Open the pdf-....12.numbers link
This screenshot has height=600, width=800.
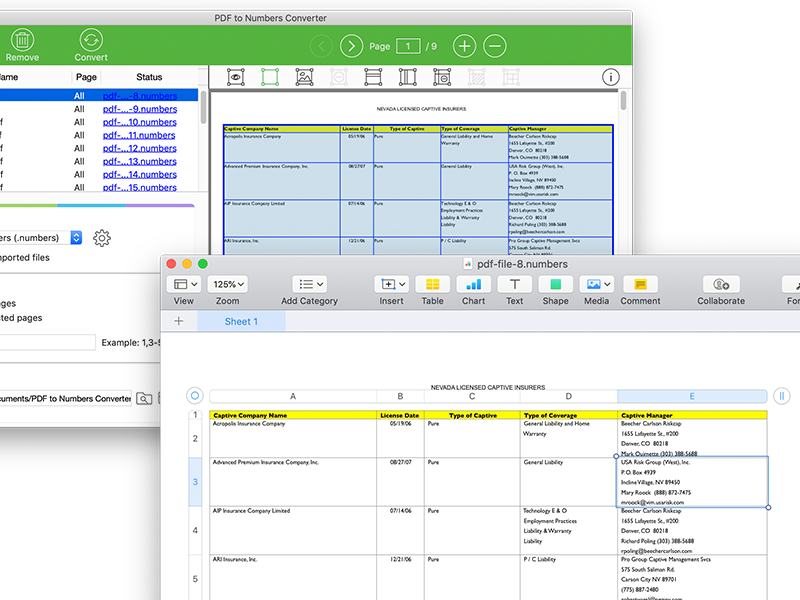click(139, 148)
